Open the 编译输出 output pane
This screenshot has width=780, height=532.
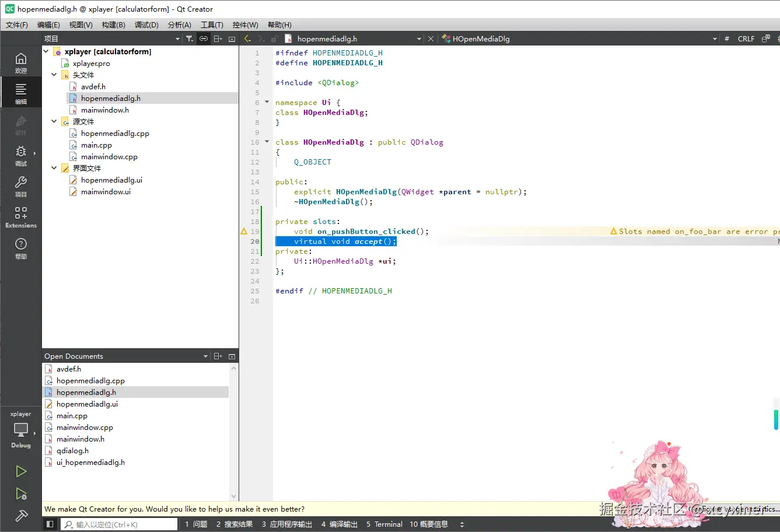point(339,524)
